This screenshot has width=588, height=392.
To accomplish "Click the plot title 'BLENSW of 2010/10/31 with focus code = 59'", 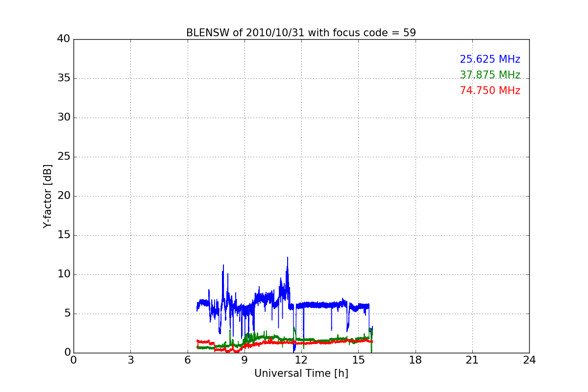I will tap(301, 33).
